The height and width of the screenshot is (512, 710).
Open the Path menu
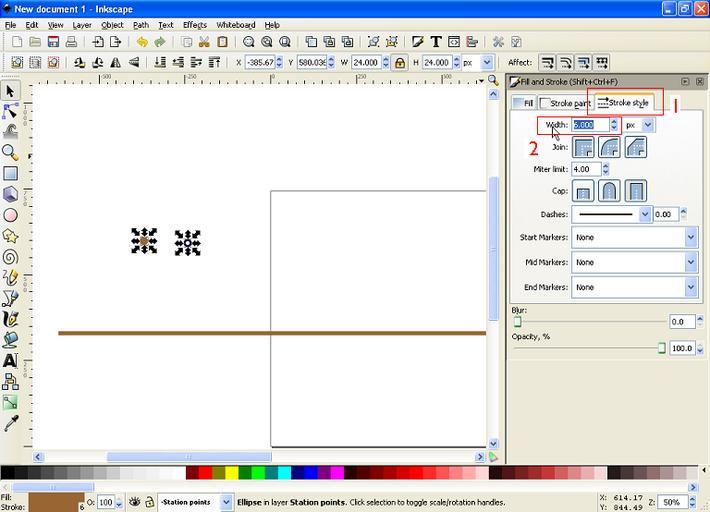pyautogui.click(x=141, y=25)
